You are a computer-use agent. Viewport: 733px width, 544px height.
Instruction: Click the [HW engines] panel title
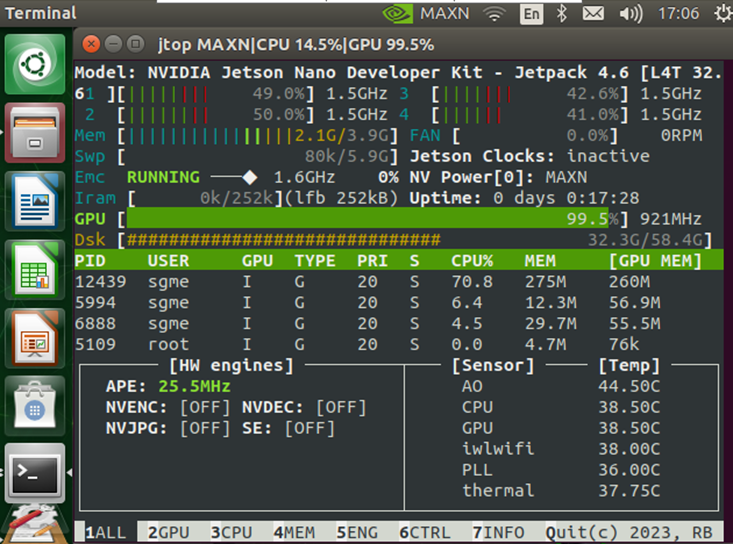point(231,365)
